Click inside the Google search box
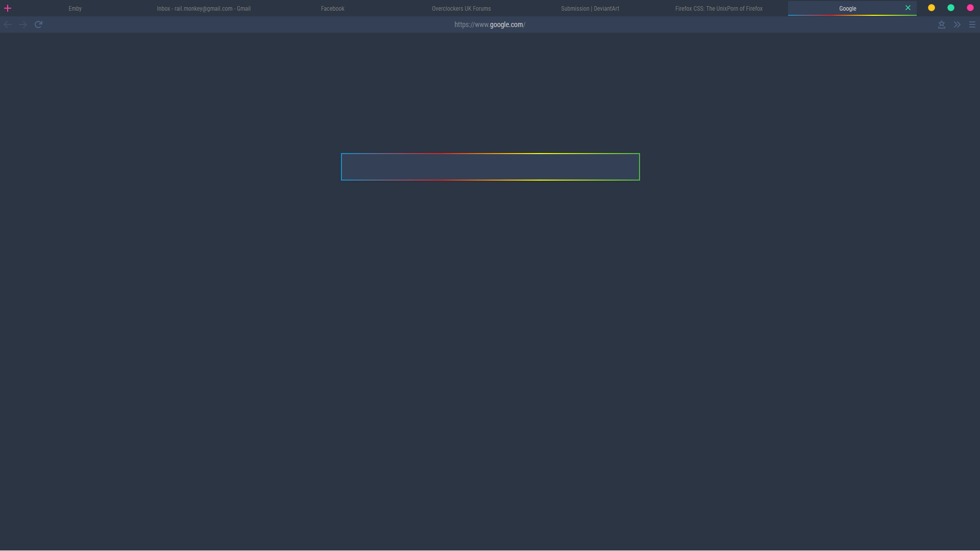This screenshot has width=980, height=551. (490, 166)
